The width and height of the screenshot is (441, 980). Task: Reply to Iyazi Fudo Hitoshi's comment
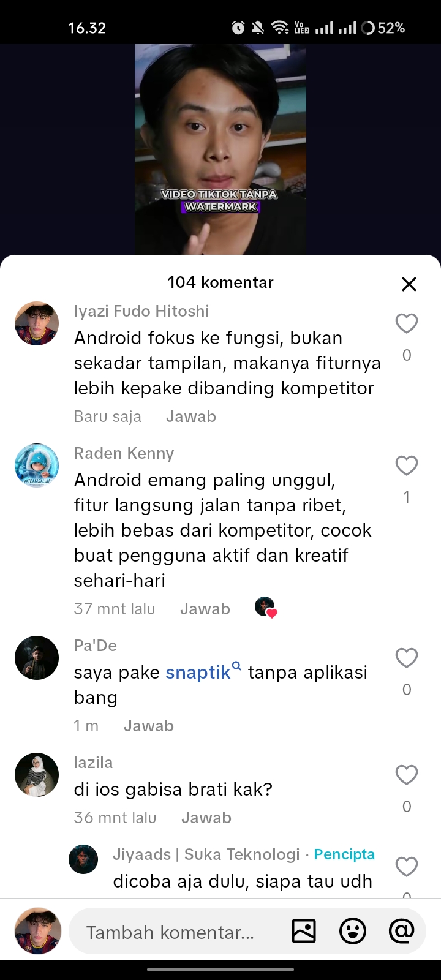pyautogui.click(x=191, y=417)
